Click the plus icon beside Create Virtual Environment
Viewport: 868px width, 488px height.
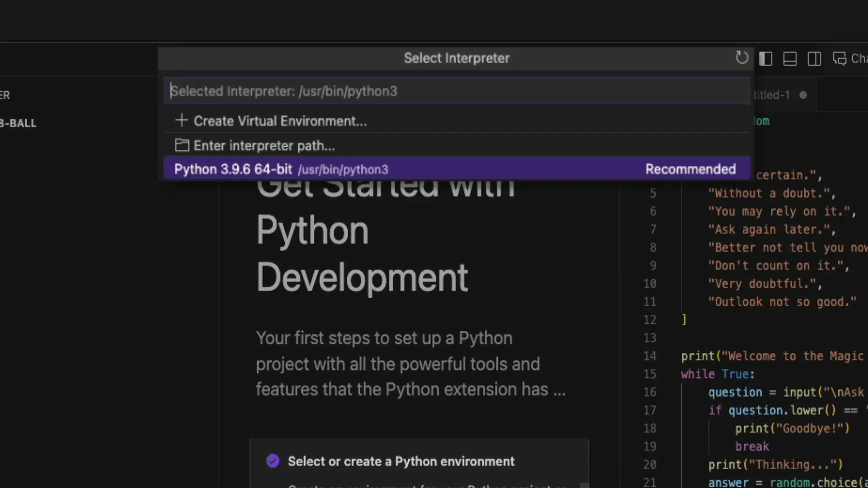pyautogui.click(x=181, y=120)
